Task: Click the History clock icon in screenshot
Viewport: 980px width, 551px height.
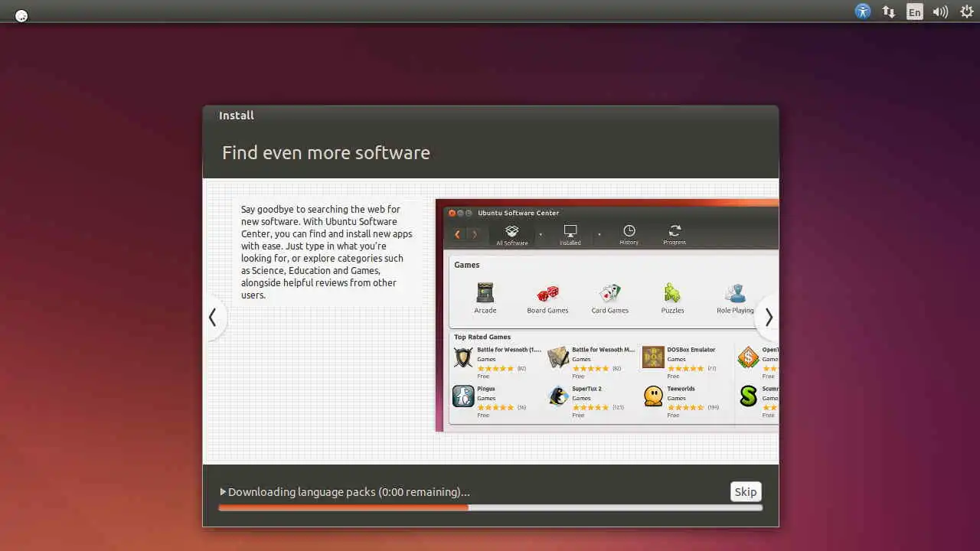Action: click(x=629, y=230)
